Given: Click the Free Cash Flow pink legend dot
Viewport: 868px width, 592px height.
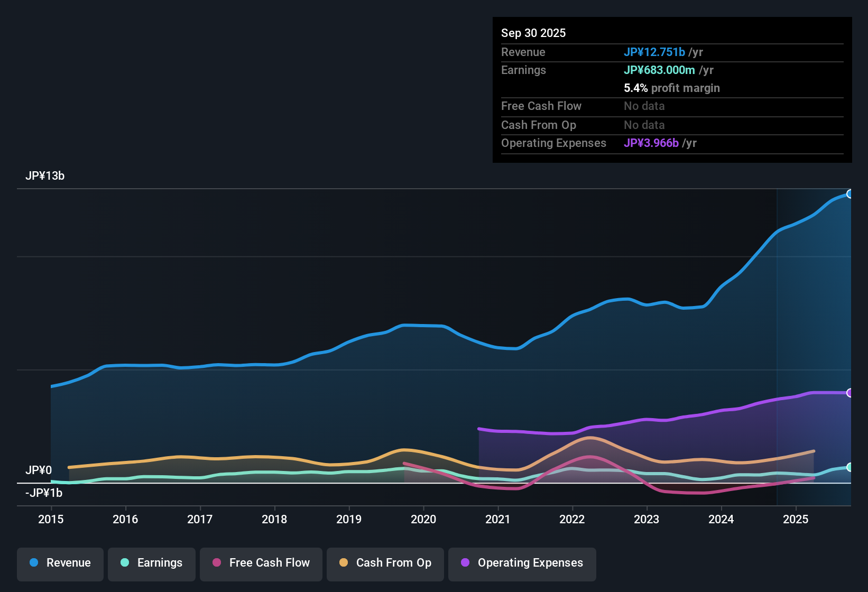Looking at the screenshot, I should click(x=216, y=563).
